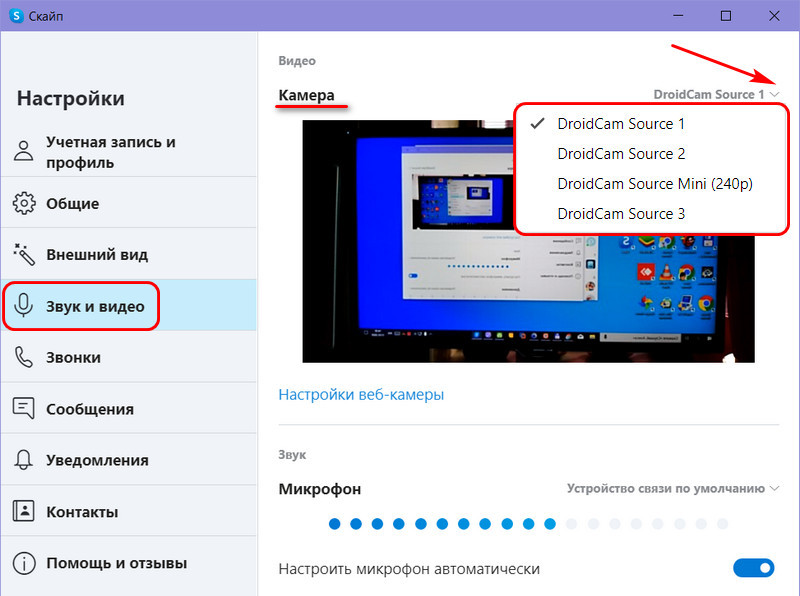Click the Настройки heading
Image resolution: width=800 pixels, height=596 pixels.
click(x=70, y=98)
